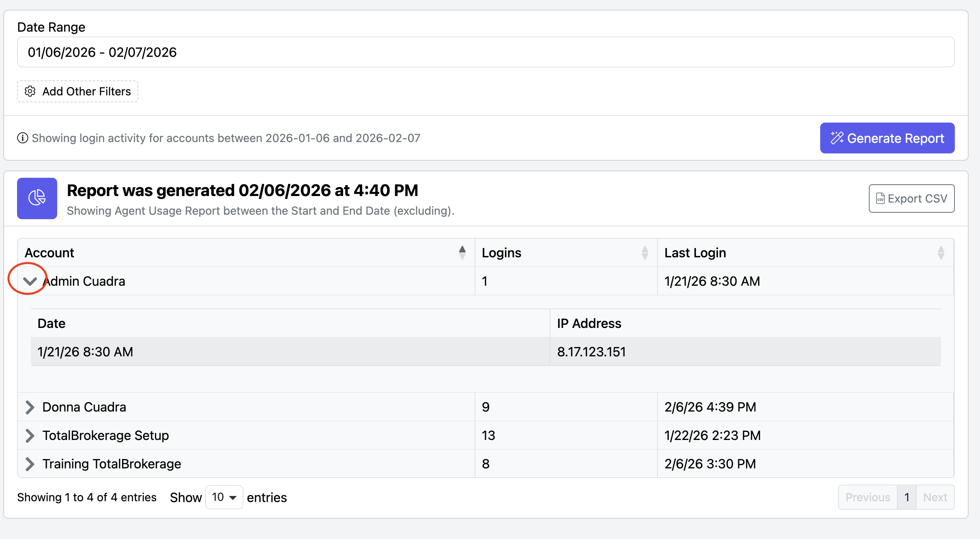Expand the Donna Cuadra row
The height and width of the screenshot is (539, 980).
pos(30,407)
